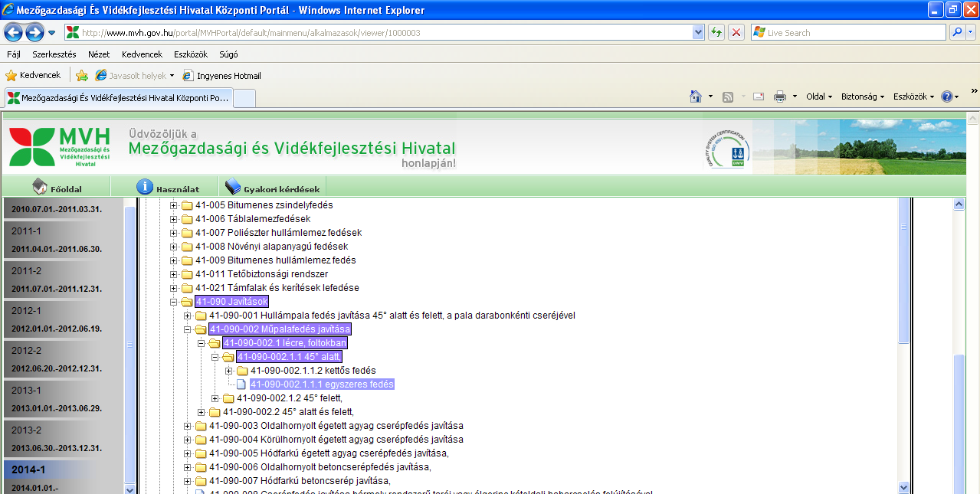Viewport: 980px width, 494px height.
Task: Open the Fájl menu
Action: [14, 54]
